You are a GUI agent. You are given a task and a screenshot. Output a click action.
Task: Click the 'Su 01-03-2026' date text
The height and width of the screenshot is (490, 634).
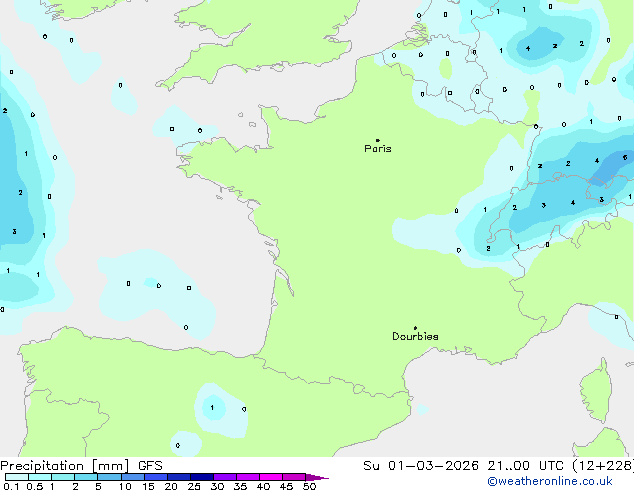pos(421,466)
